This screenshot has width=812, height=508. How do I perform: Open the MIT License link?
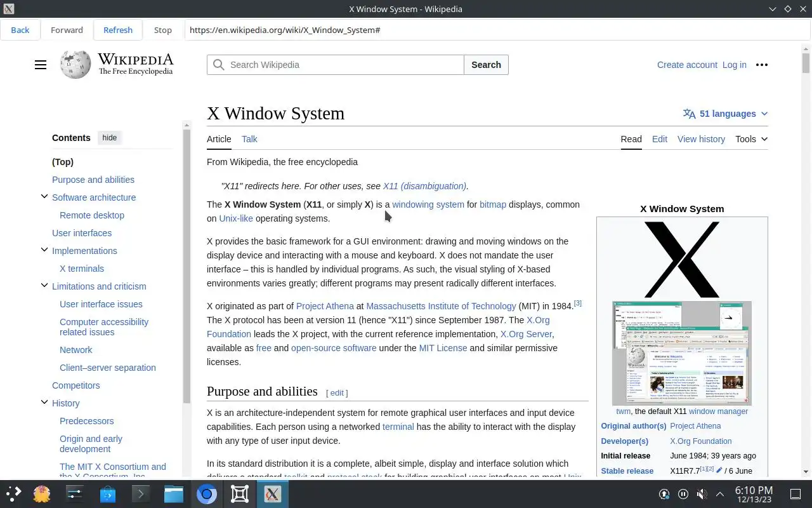[443, 348]
